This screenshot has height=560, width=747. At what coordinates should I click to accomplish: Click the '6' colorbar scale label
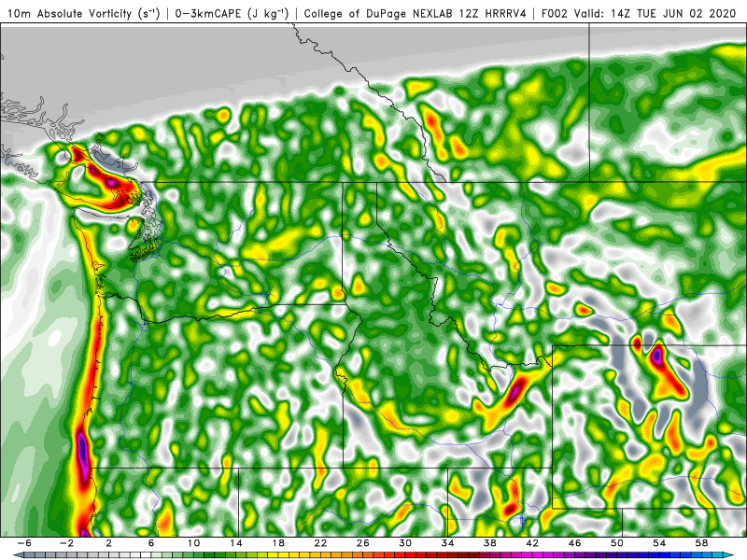pyautogui.click(x=151, y=543)
